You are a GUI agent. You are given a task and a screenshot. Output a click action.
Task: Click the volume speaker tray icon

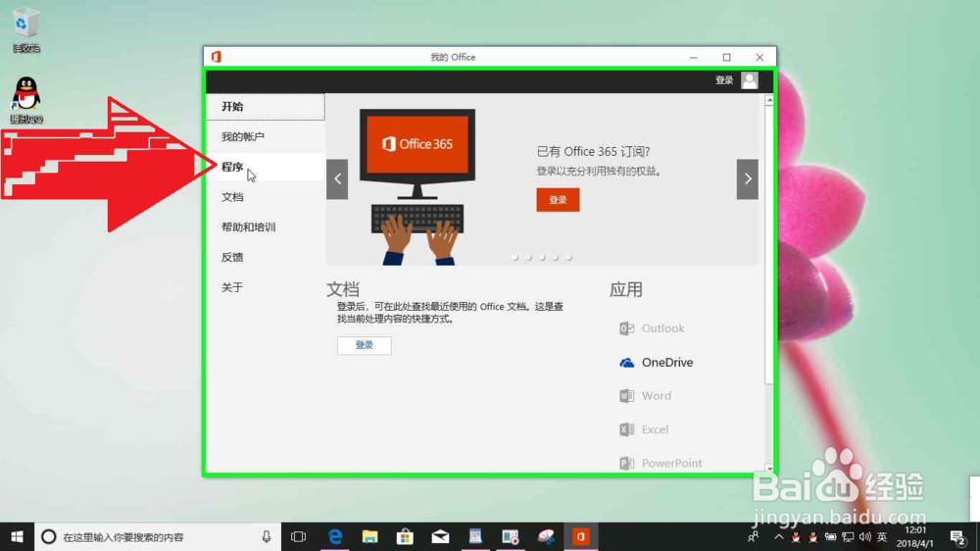865,536
